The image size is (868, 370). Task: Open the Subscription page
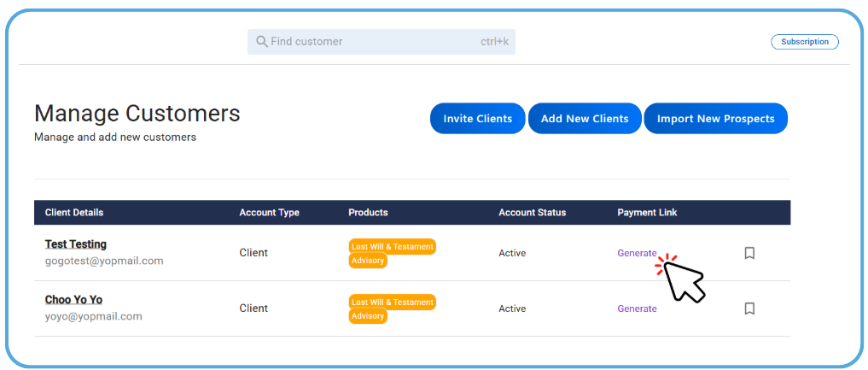(x=804, y=42)
